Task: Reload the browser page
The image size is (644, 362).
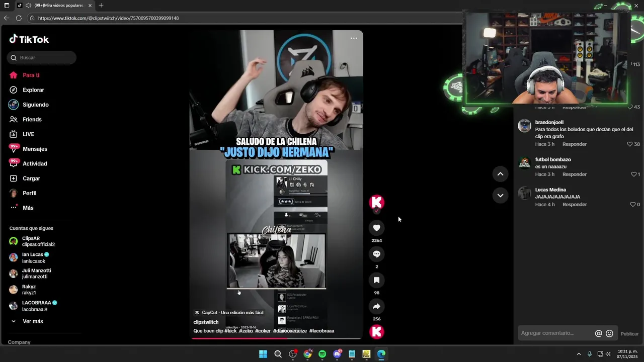Action: pyautogui.click(x=19, y=18)
